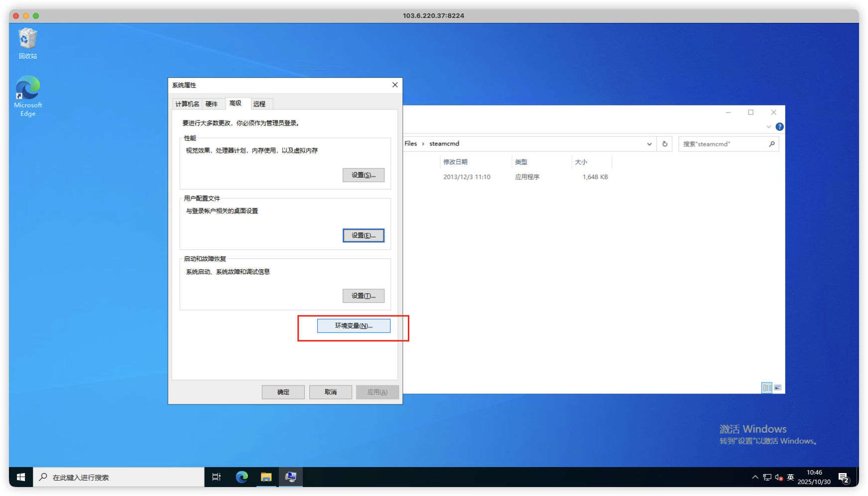Image resolution: width=868 pixels, height=496 pixels.
Task: Launch Edge from the taskbar
Action: click(x=242, y=477)
